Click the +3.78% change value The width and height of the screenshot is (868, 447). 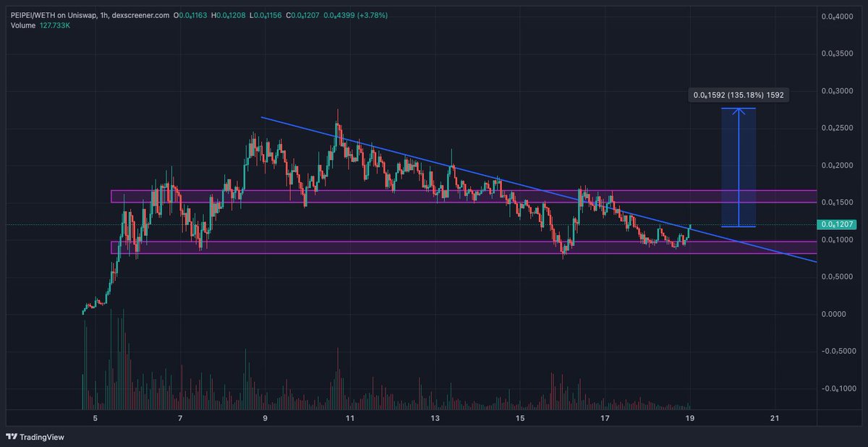372,14
